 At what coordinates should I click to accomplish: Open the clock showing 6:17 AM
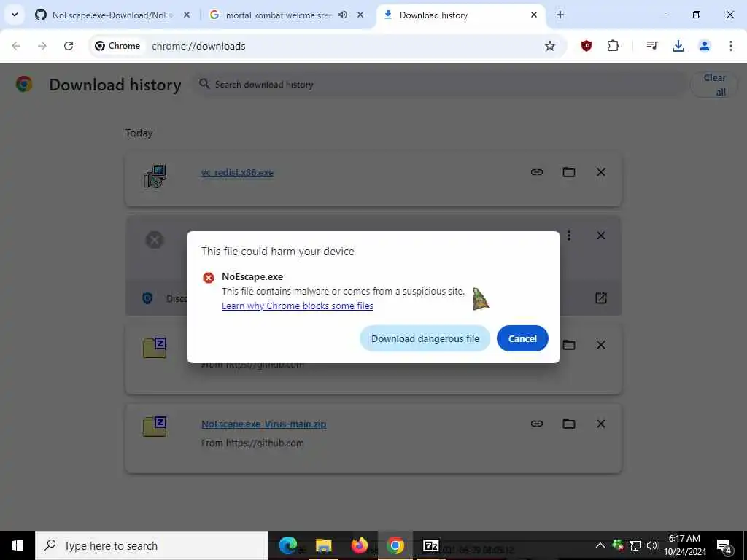684,545
